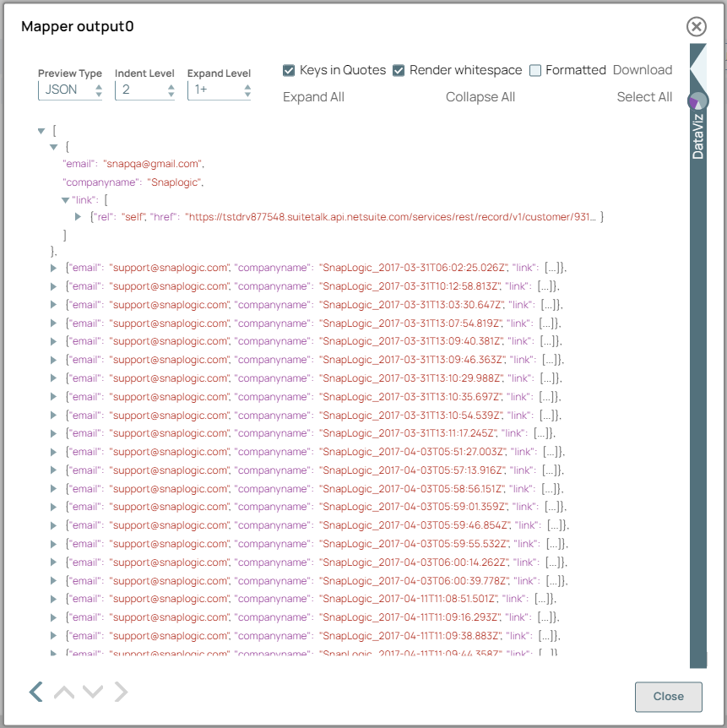The width and height of the screenshot is (727, 728).
Task: Close the dialog via circular X icon
Action: 696,26
